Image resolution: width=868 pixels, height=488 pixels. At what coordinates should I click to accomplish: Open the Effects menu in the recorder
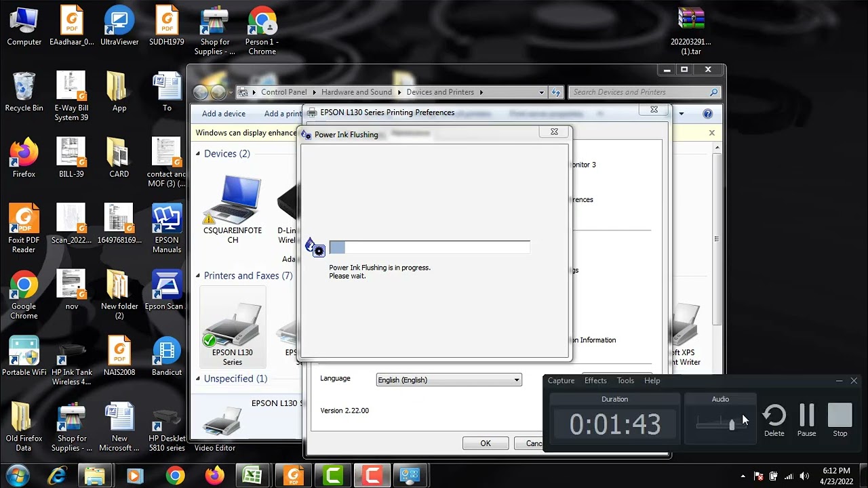pos(595,381)
